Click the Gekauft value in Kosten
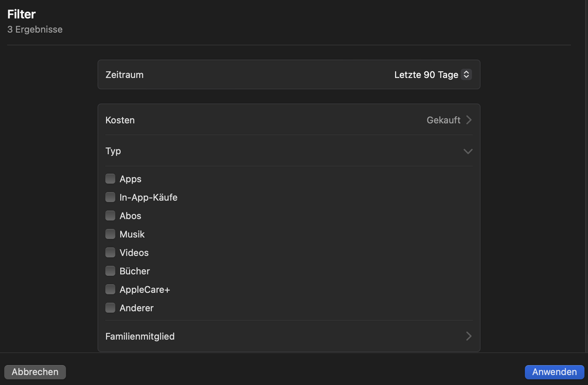Viewport: 588px width, 385px height. point(443,120)
